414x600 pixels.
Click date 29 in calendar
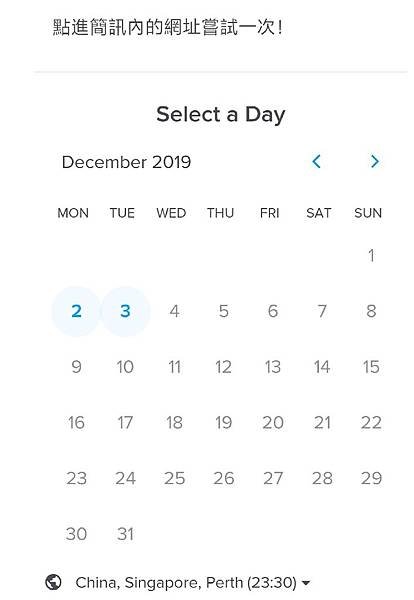(x=371, y=478)
